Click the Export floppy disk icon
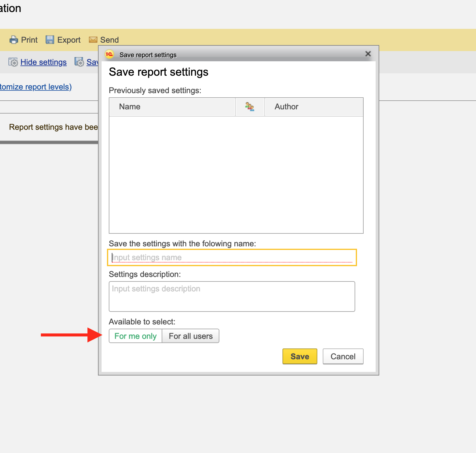476x453 pixels. [50, 40]
